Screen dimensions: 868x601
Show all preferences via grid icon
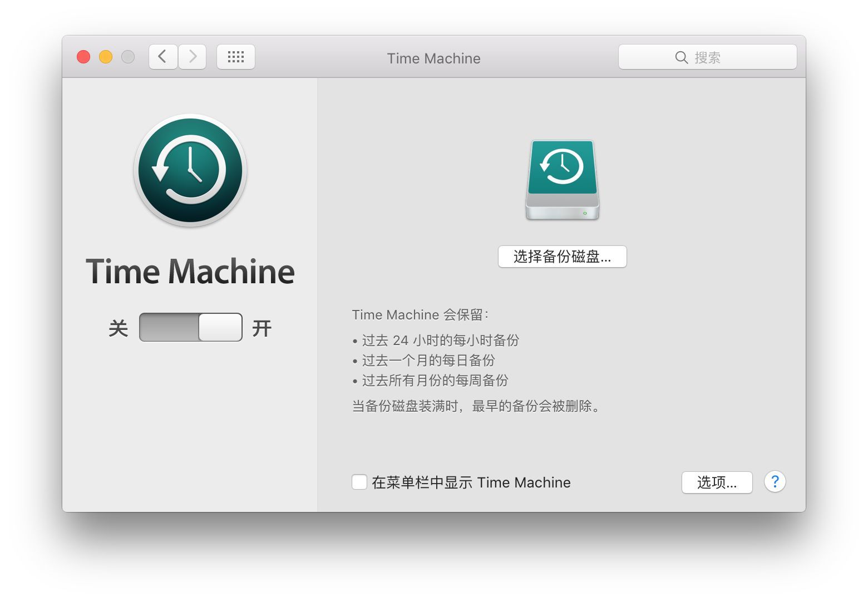click(x=236, y=57)
